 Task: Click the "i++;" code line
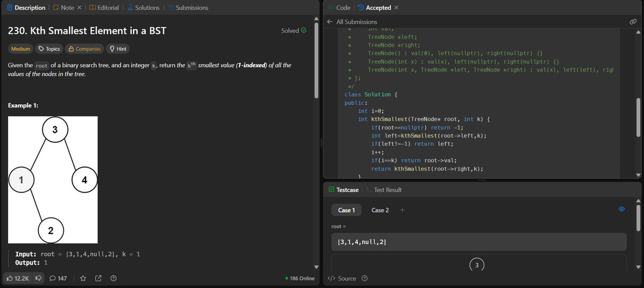point(378,153)
